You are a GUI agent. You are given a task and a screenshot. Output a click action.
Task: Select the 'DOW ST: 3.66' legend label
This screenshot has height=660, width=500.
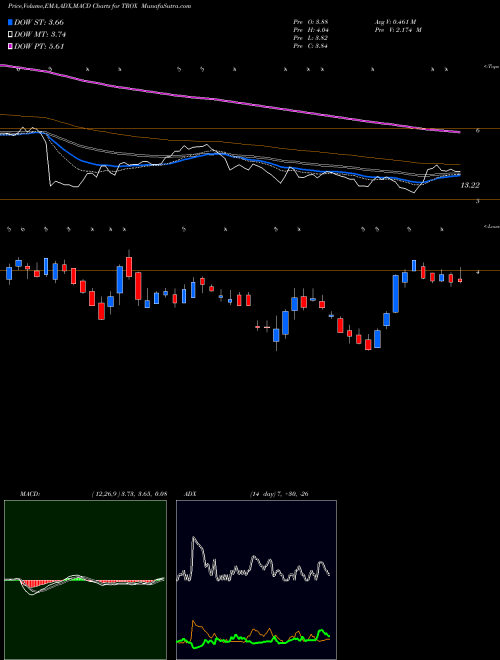click(x=39, y=22)
